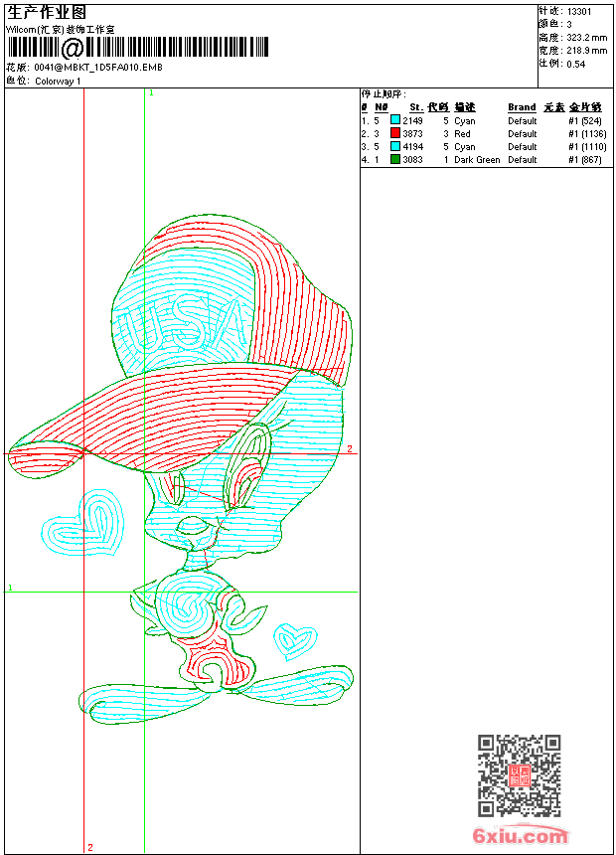This screenshot has width=616, height=855.
Task: Click 'Default' brand in the Dark Green row
Action: [523, 160]
